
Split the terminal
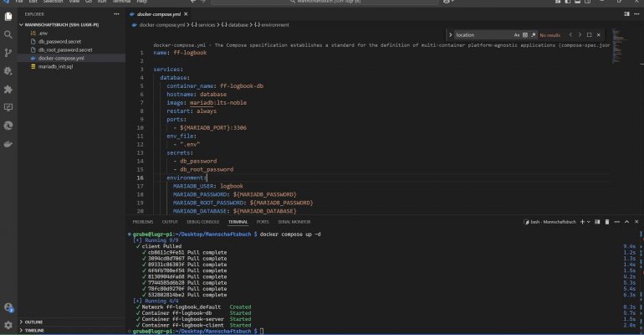[x=597, y=222]
